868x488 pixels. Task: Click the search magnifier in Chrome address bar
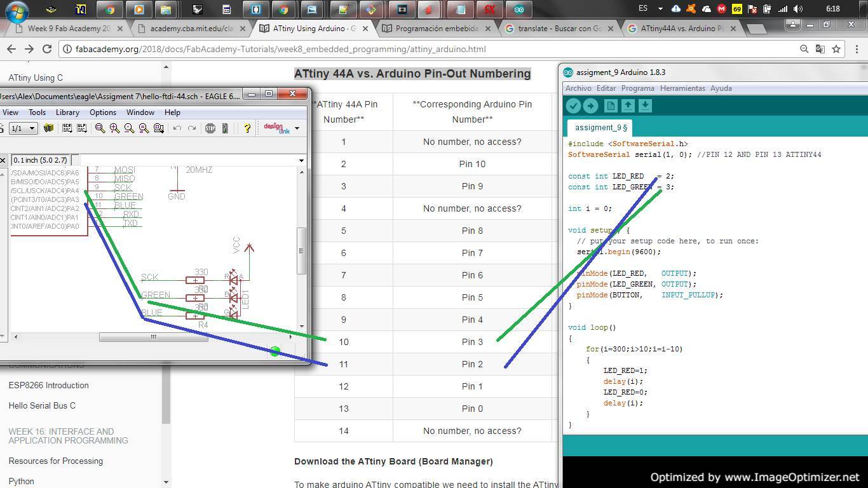tap(804, 49)
